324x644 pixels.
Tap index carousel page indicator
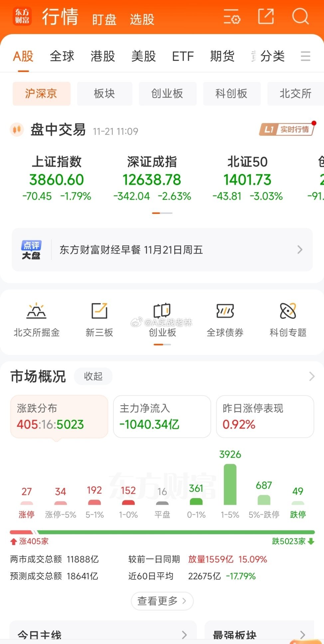(162, 213)
